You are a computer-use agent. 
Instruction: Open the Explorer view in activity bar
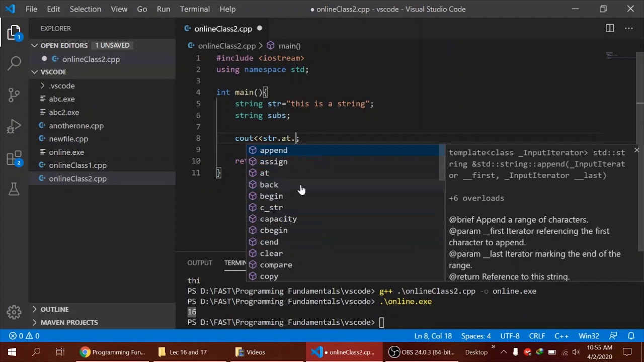point(14,33)
